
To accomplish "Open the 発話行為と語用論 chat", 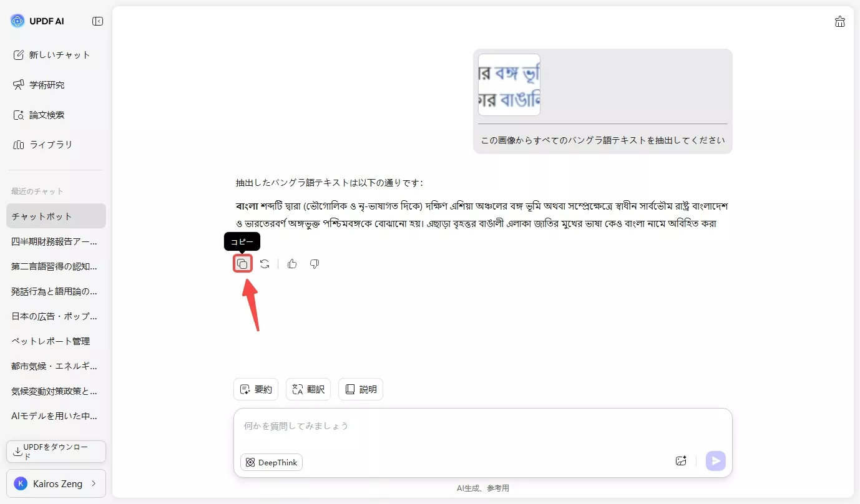I will point(56,291).
